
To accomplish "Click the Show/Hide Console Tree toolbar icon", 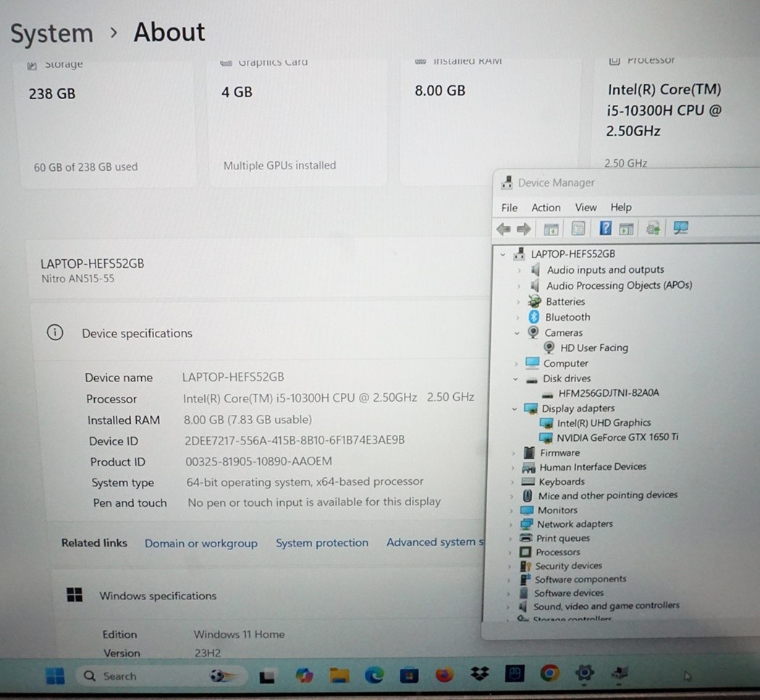I will (551, 229).
